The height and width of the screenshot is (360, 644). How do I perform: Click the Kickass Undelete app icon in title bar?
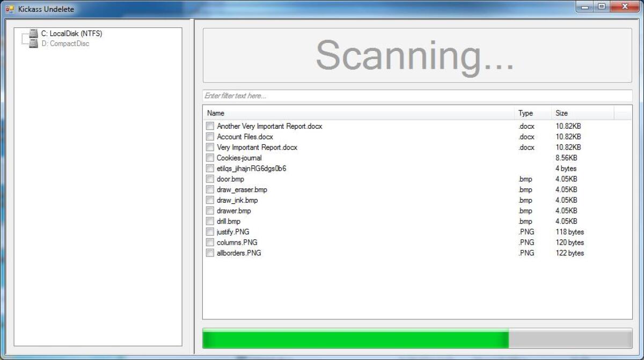point(10,9)
